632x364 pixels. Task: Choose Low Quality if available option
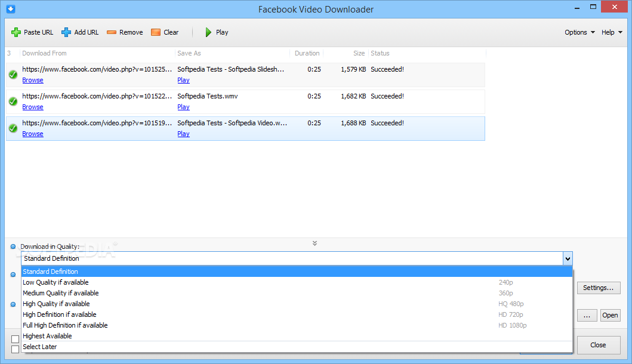[297, 282]
